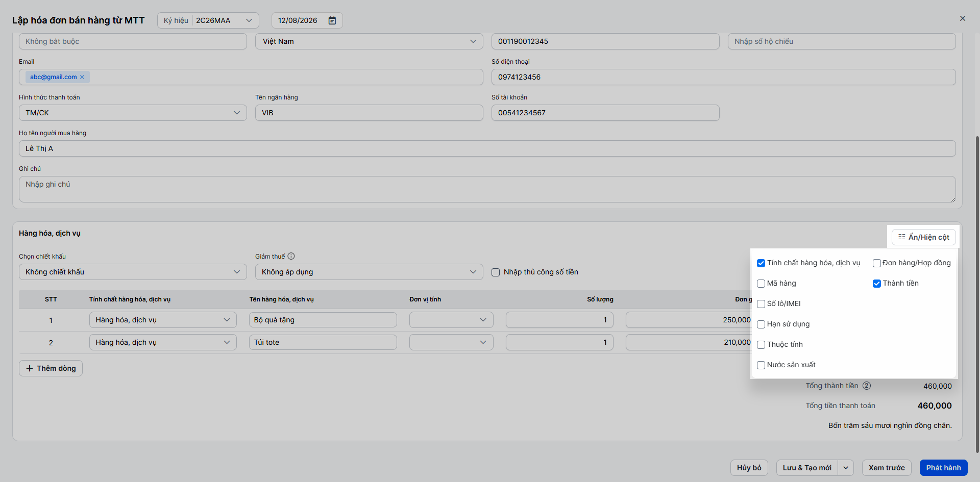This screenshot has height=482, width=980.
Task: Click the Túi tote item name field
Action: pyautogui.click(x=323, y=342)
